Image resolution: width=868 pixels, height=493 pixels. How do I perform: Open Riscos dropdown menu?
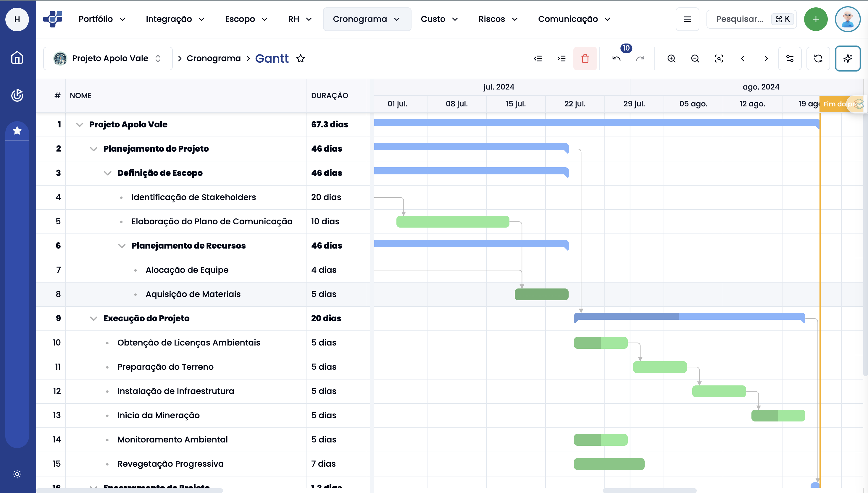point(498,19)
